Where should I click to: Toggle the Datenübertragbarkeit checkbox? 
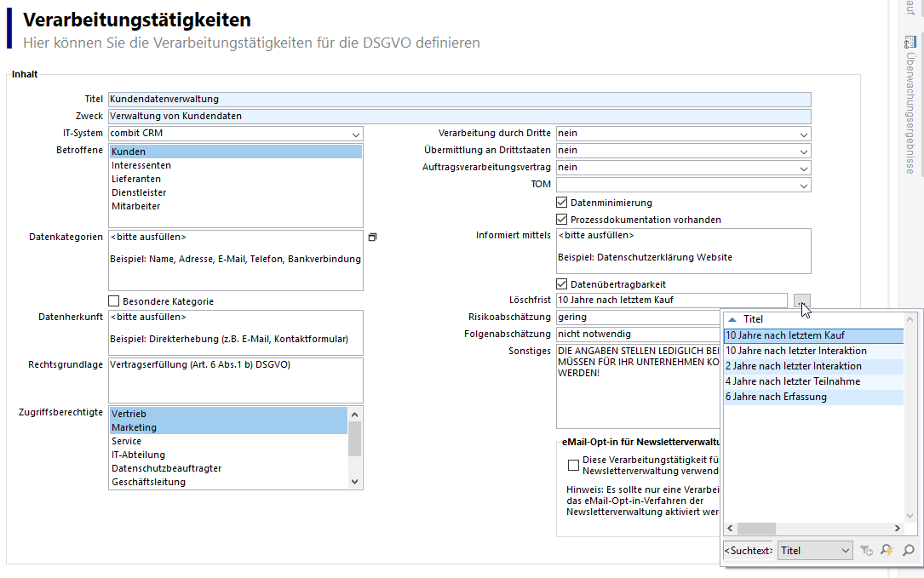click(x=562, y=284)
